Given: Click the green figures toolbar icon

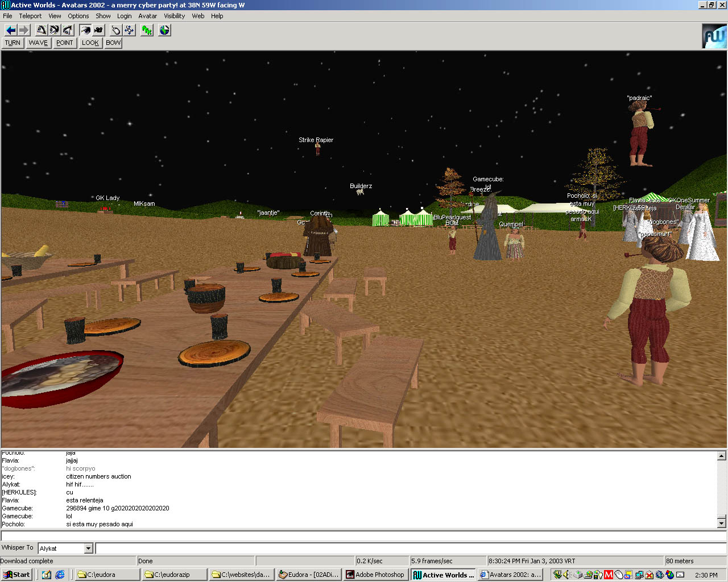Looking at the screenshot, I should [x=147, y=30].
